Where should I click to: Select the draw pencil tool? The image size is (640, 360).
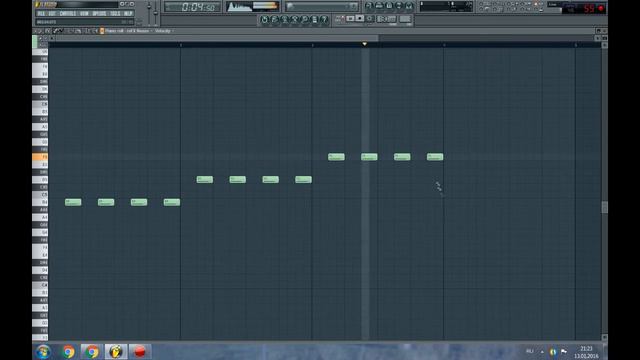(55, 31)
